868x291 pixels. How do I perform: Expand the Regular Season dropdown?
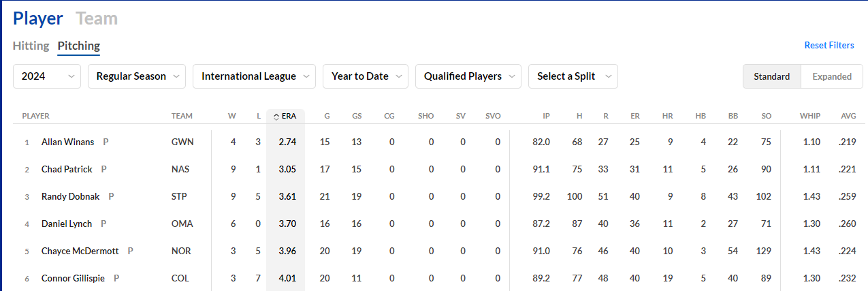[137, 76]
